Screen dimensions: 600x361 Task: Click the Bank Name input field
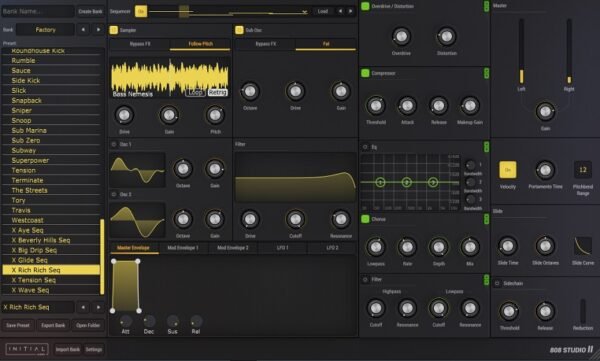(x=38, y=11)
